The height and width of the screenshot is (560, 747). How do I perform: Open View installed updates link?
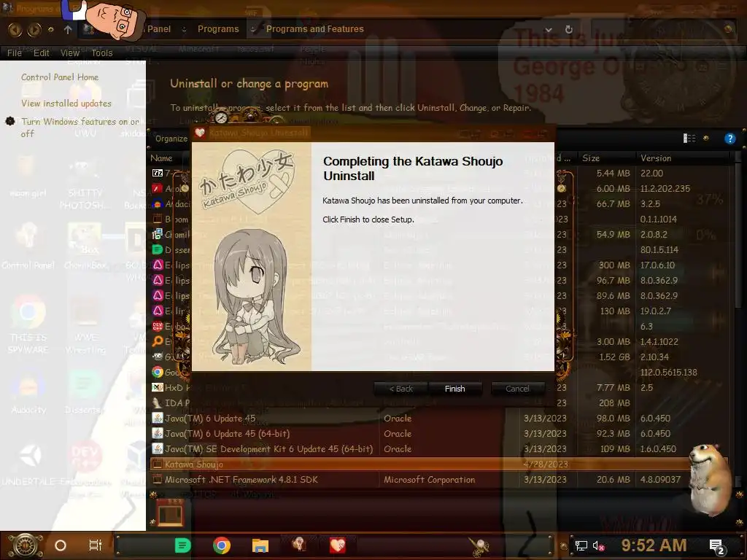66,104
